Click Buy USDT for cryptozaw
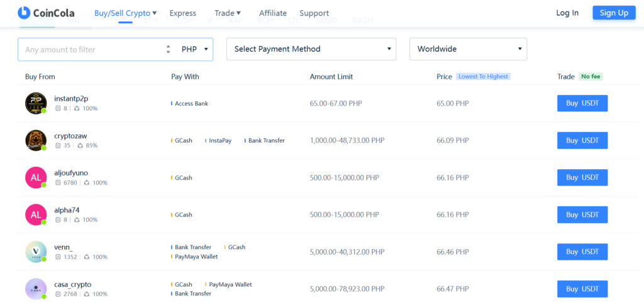This screenshot has height=305, width=644. [x=582, y=140]
